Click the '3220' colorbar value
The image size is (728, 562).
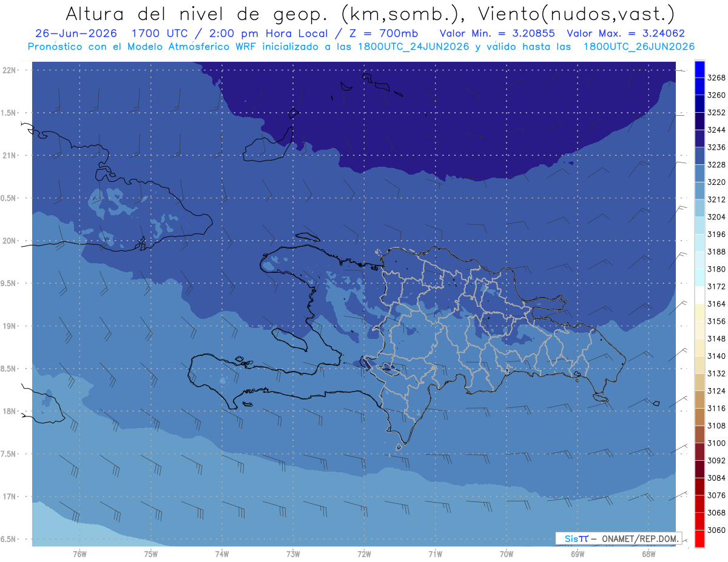coord(716,182)
